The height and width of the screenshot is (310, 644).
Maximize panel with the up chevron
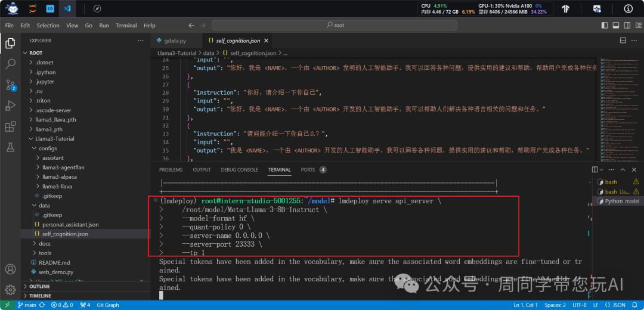623,169
